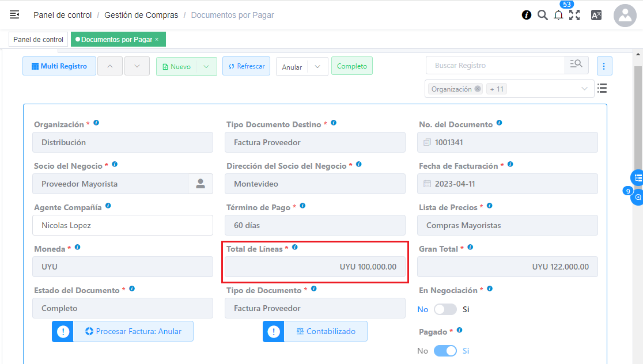Open the Organización filter fields dropdown
643x364 pixels.
point(585,89)
